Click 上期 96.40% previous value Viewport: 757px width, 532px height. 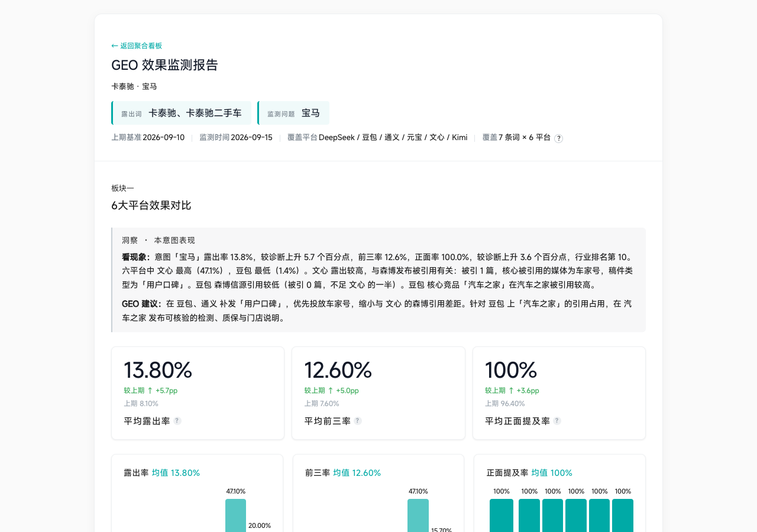tap(504, 404)
